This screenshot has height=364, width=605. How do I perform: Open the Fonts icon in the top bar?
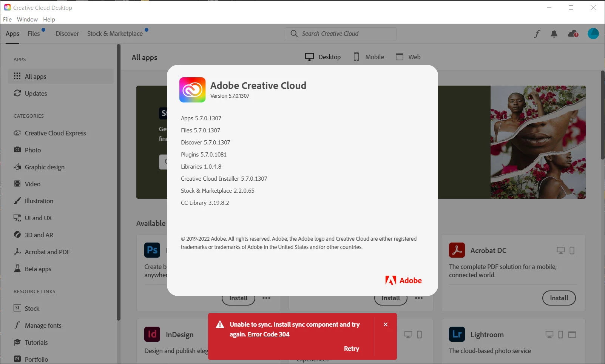tap(537, 34)
